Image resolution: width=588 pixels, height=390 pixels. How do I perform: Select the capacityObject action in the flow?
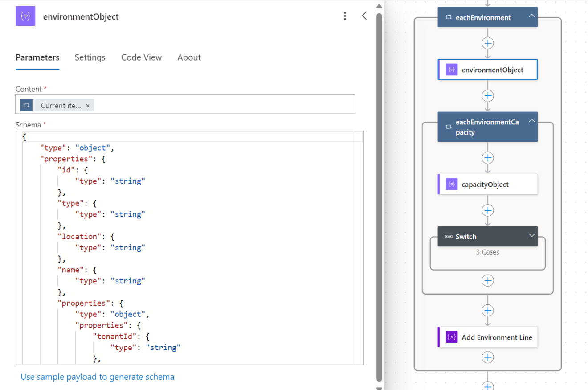point(487,184)
